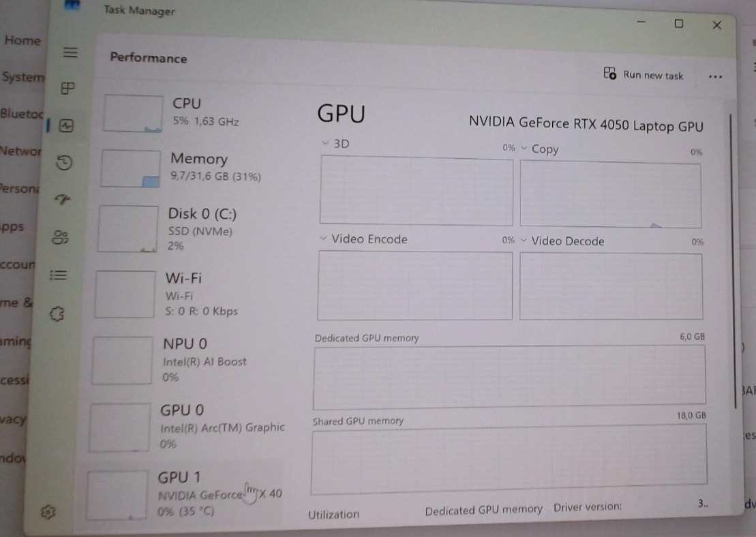
Task: Open the Services puzzle icon
Action: pyautogui.click(x=57, y=313)
